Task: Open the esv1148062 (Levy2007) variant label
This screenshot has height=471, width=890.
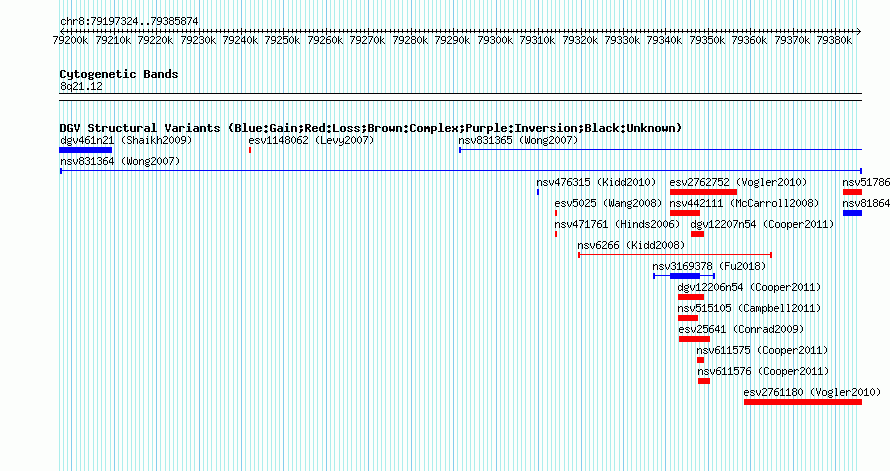Action: tap(312, 140)
